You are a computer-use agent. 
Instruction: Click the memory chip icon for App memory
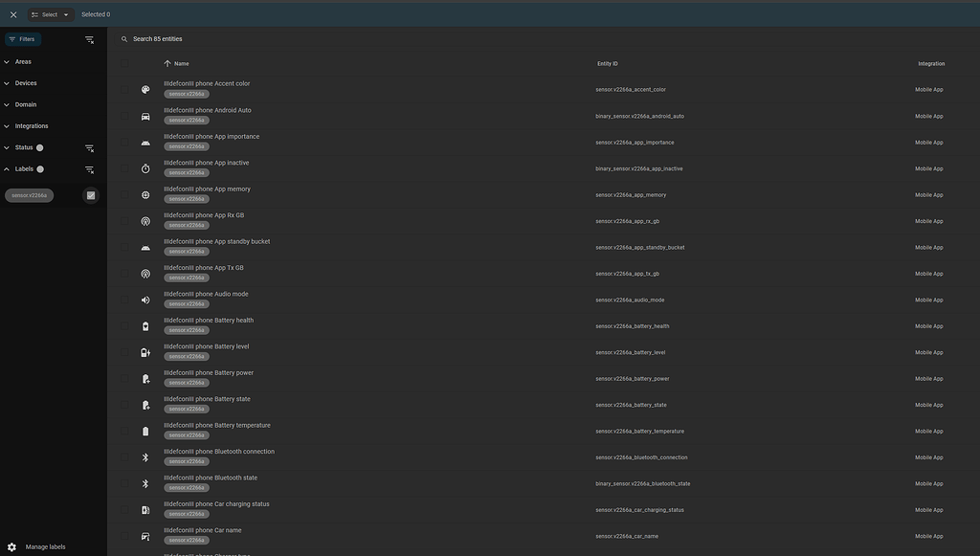(x=143, y=192)
